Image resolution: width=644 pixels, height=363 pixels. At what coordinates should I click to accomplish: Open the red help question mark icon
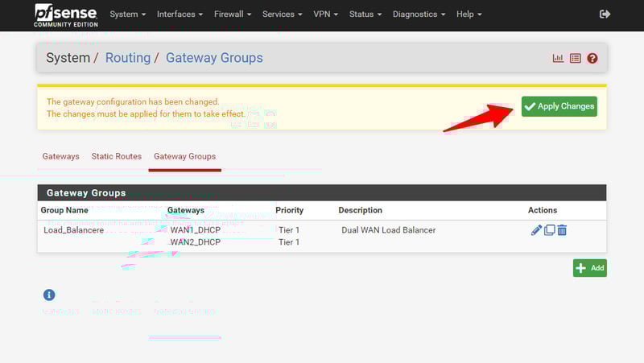pos(592,58)
